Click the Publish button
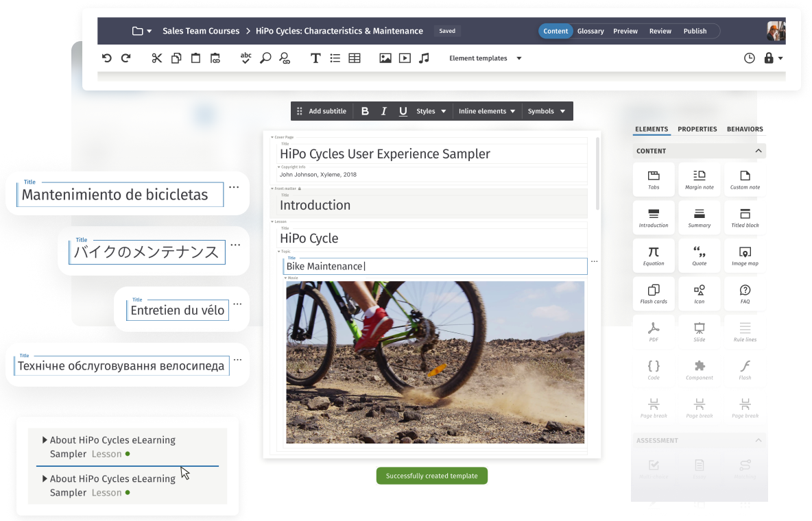 (695, 31)
